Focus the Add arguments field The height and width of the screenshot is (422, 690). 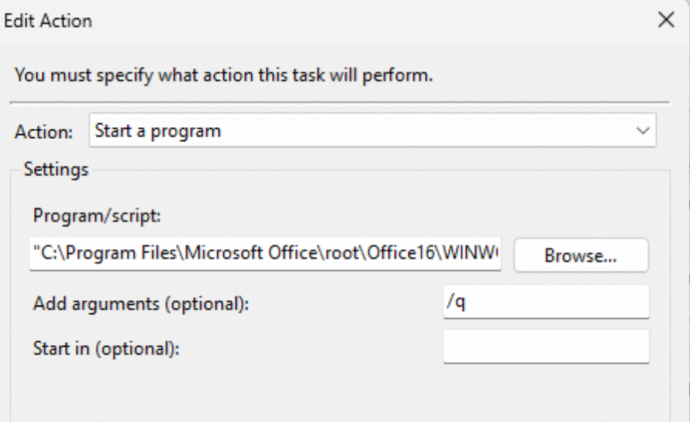[546, 302]
